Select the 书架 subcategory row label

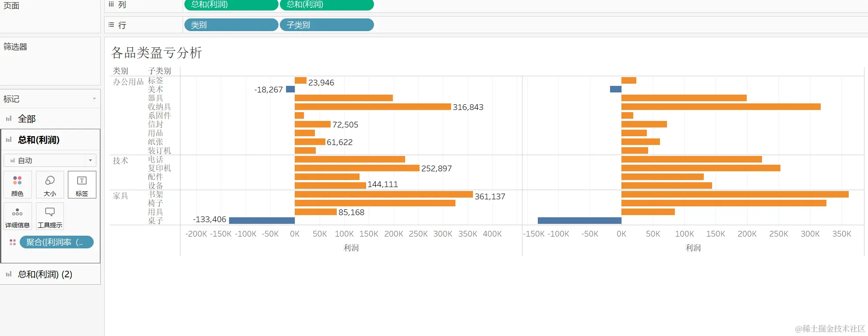coord(155,195)
